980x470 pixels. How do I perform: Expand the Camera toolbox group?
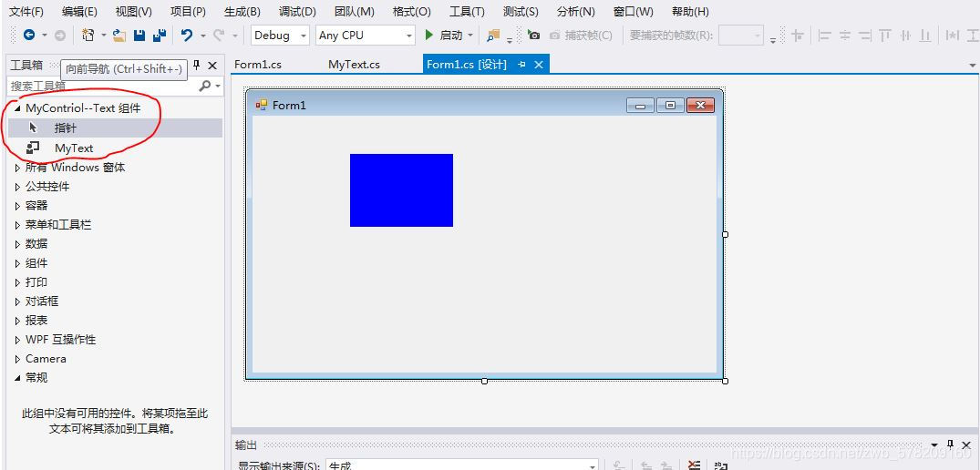click(17, 359)
